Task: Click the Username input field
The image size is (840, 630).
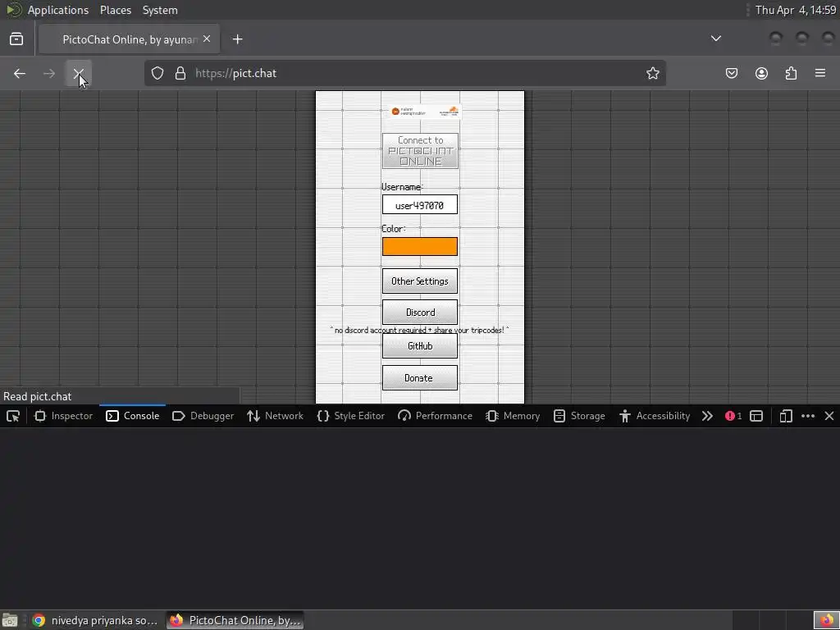Action: coord(420,204)
